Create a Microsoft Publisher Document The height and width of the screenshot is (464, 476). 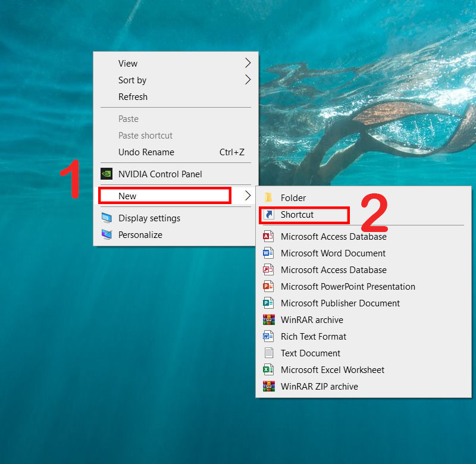click(363, 303)
